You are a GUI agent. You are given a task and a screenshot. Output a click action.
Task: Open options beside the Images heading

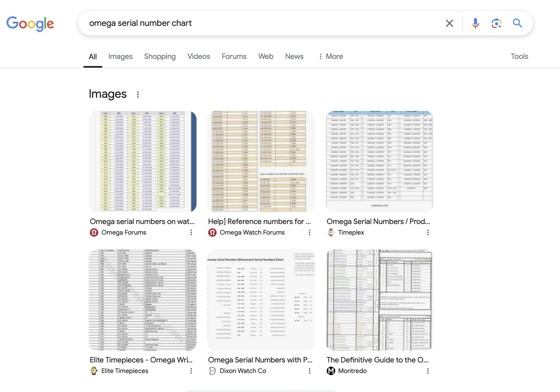tap(138, 95)
